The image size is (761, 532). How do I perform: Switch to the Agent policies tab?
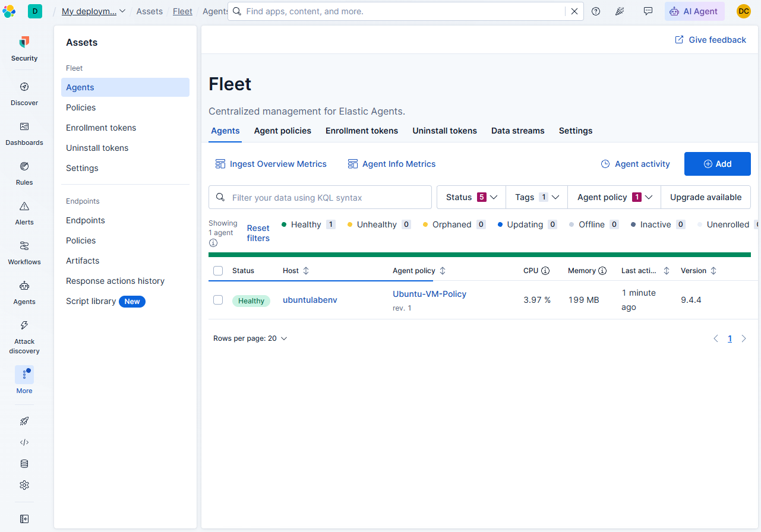tap(283, 131)
